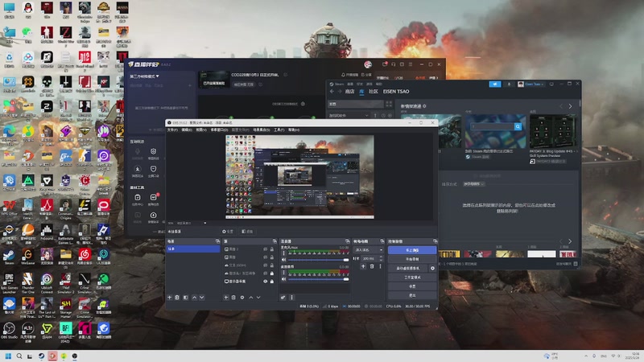Open advanced audio properties in Audio Mixer footer

click(x=283, y=297)
